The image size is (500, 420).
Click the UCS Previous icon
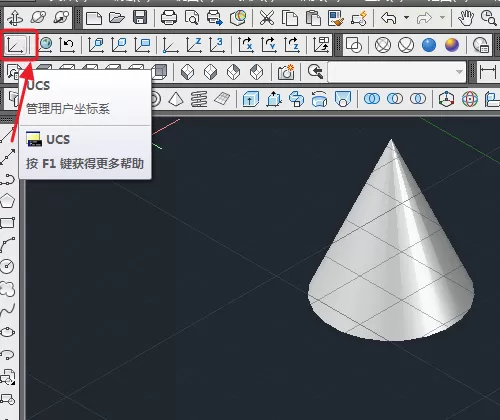67,45
